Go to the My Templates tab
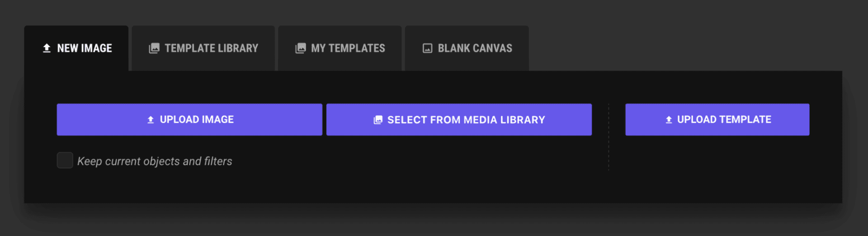 pos(340,48)
